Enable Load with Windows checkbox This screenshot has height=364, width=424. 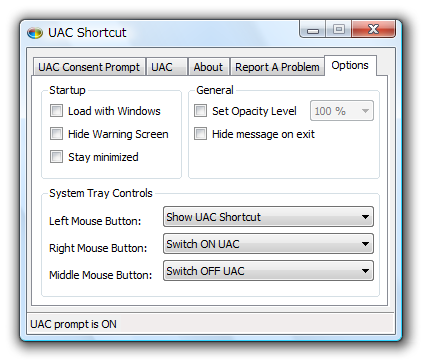[56, 111]
